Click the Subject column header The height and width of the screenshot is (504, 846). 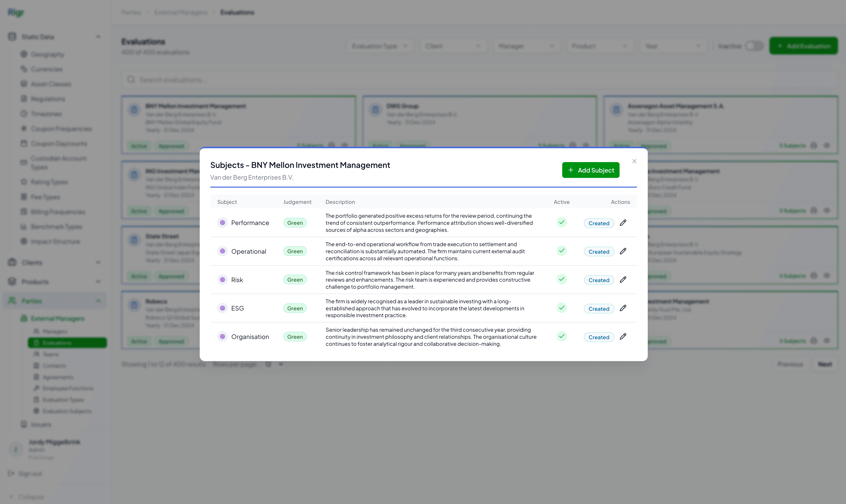[227, 202]
